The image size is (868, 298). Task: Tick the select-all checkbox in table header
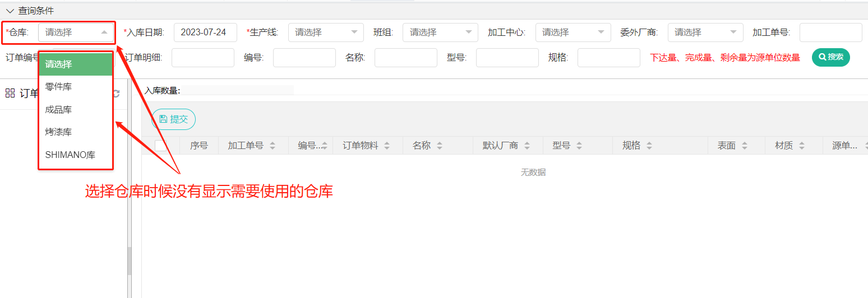coord(160,146)
